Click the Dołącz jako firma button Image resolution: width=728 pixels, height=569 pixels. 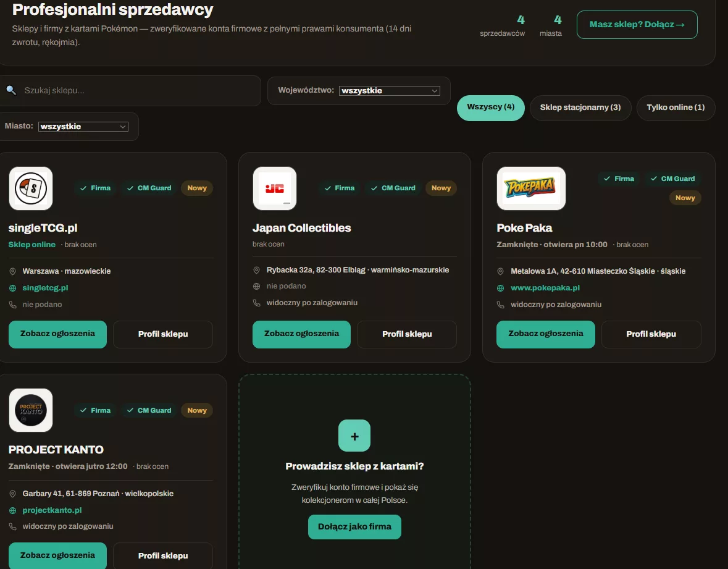(x=354, y=527)
